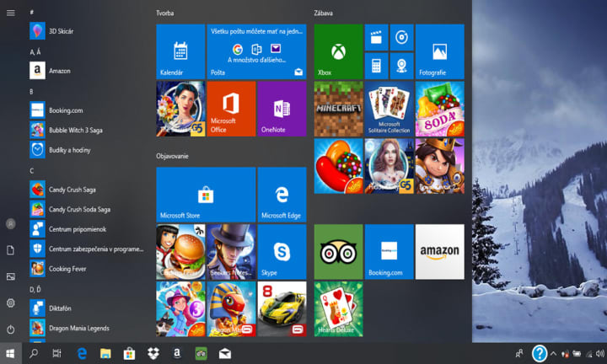Open Candy Crush Saga tile in Zábava
This screenshot has width=607, height=364.
pyautogui.click(x=338, y=166)
